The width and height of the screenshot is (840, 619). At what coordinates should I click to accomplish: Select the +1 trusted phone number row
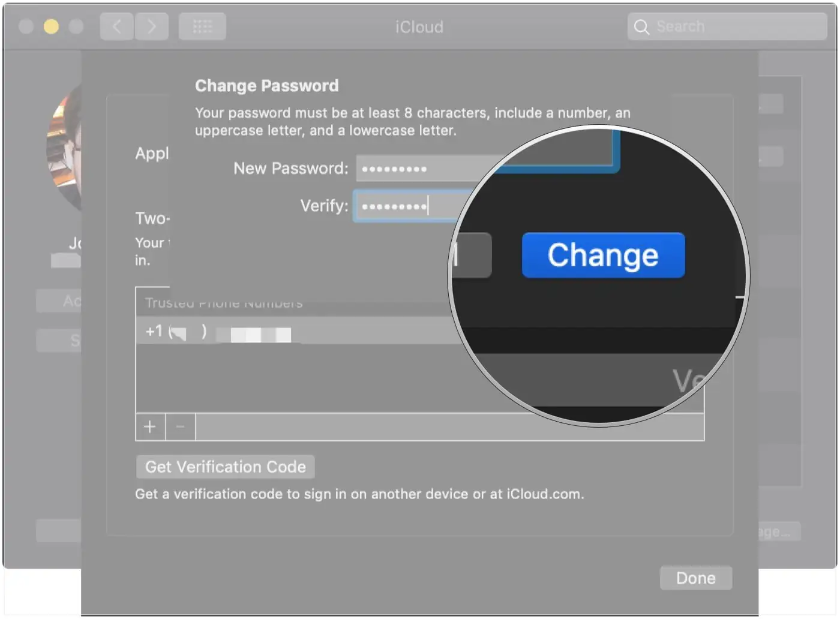pyautogui.click(x=300, y=332)
